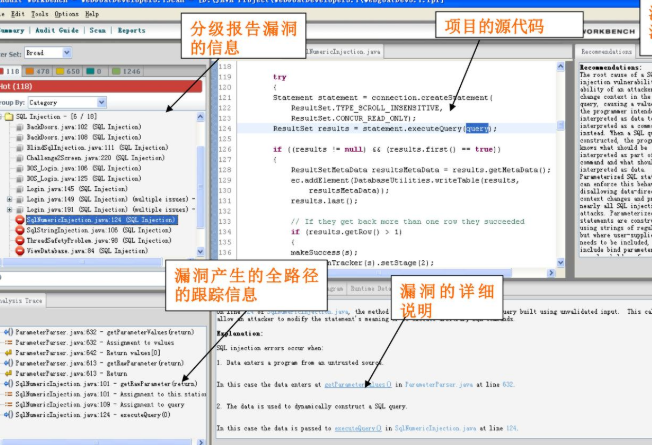The image size is (652, 445).
Task: Switch to the yellow 650 issues tab
Action: 68,71
